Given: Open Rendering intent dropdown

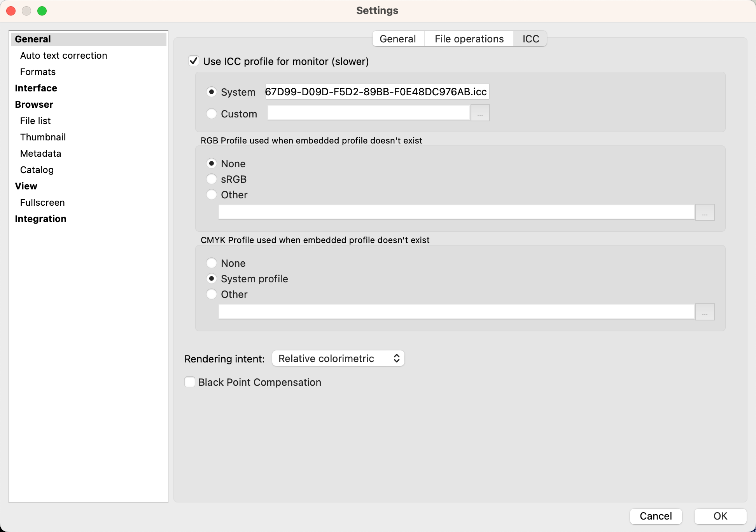Looking at the screenshot, I should coord(338,358).
